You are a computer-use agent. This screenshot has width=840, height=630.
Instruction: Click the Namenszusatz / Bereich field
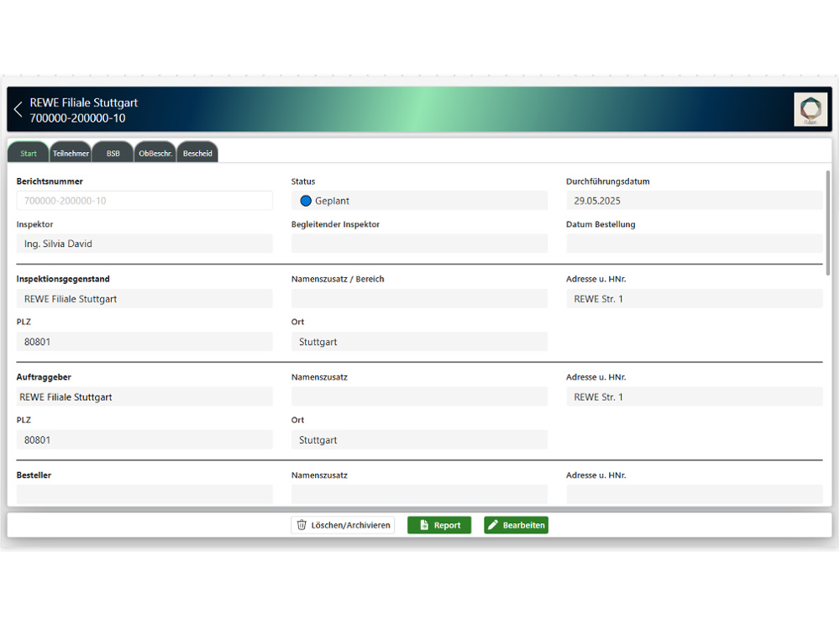pyautogui.click(x=419, y=299)
